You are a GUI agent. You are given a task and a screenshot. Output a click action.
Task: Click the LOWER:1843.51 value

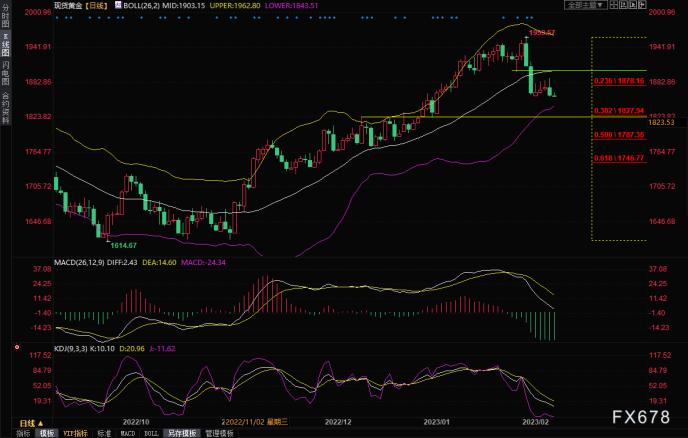tap(291, 6)
